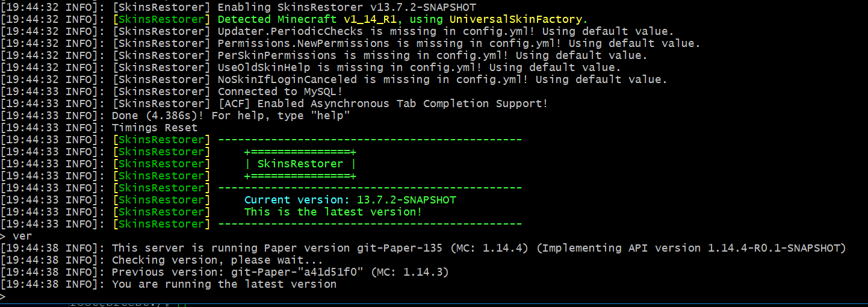Click the '| SkinsRestorer |' banner text

[300, 164]
